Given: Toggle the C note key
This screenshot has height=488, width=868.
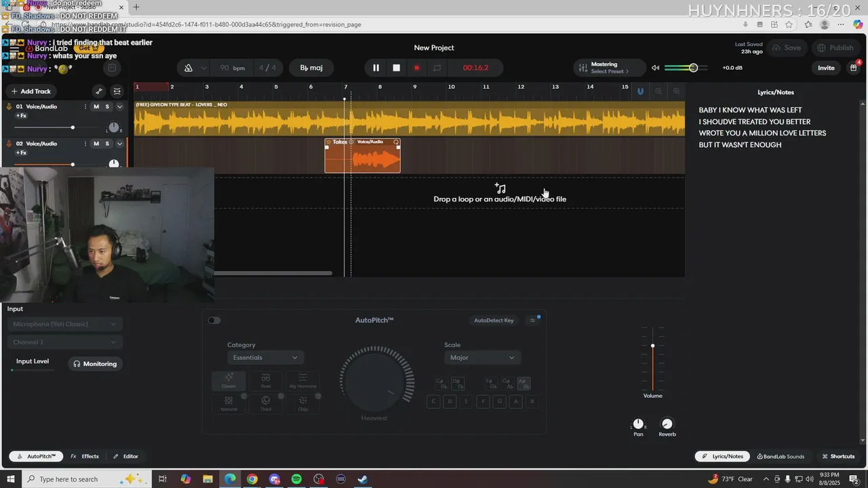Looking at the screenshot, I should point(433,402).
